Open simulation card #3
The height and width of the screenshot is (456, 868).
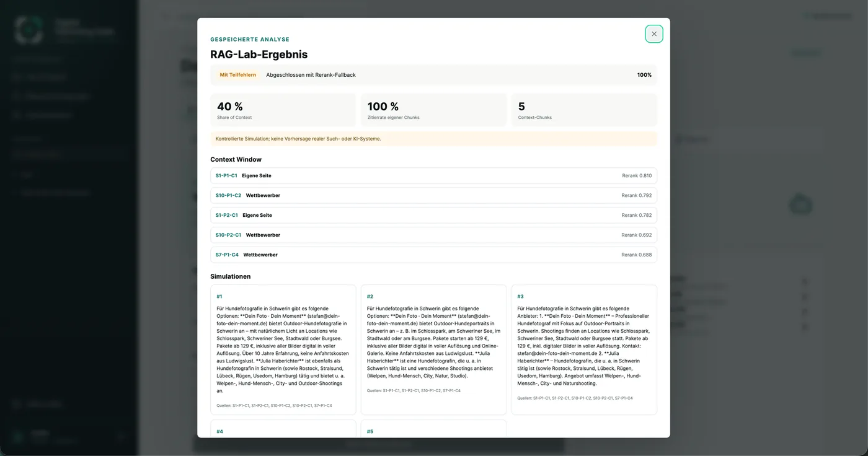pos(584,349)
